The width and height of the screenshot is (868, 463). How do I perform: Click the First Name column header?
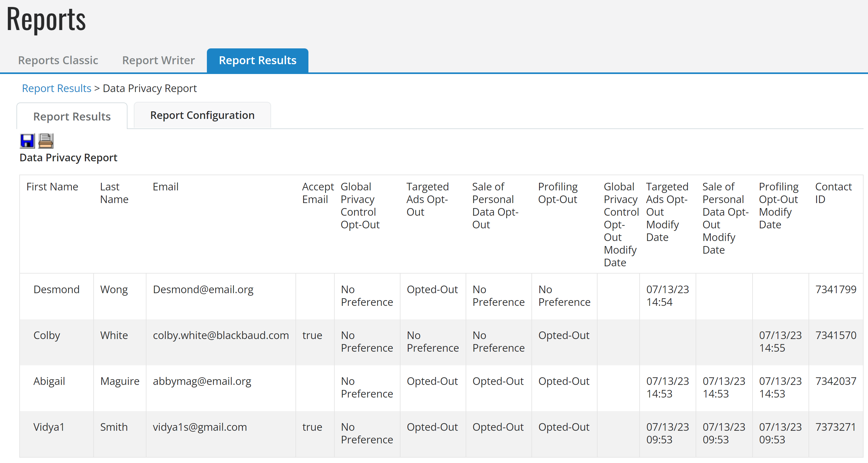click(52, 187)
